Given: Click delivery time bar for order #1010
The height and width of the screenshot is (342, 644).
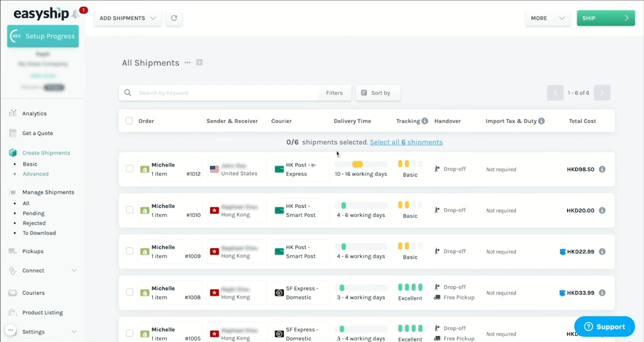Looking at the screenshot, I should 361,205.
